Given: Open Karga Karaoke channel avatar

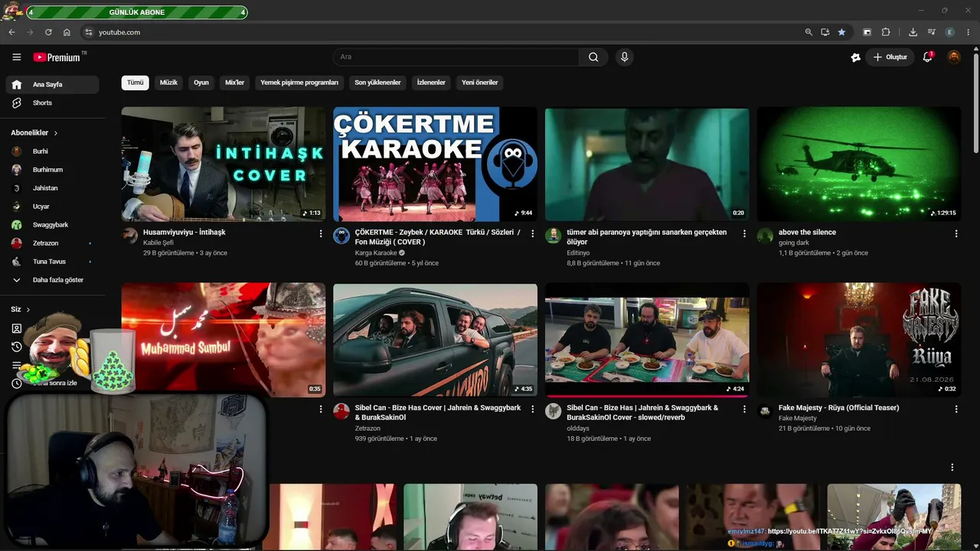Looking at the screenshot, I should 341,236.
